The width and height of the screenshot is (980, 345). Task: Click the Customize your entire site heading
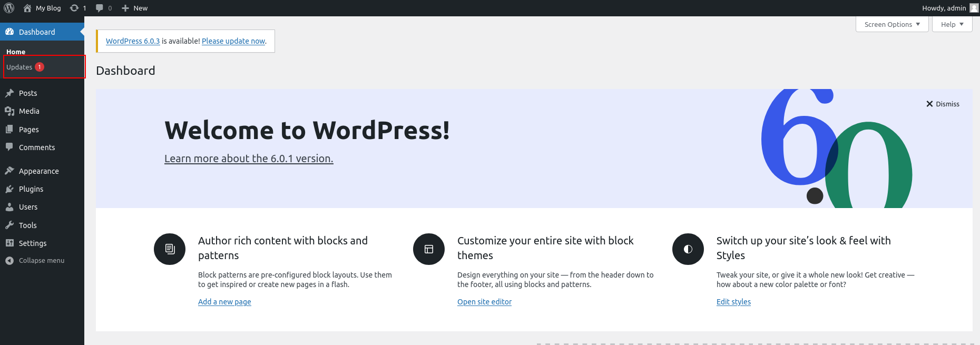click(x=545, y=248)
